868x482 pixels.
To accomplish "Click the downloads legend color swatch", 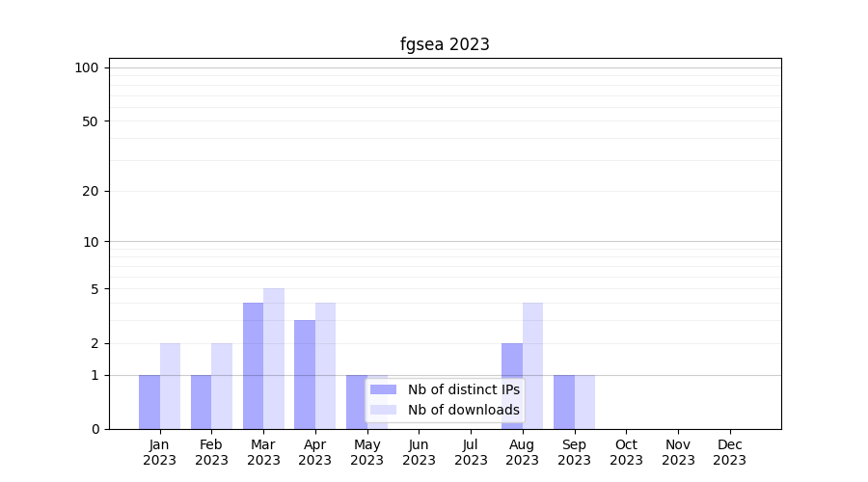I will pyautogui.click(x=383, y=410).
